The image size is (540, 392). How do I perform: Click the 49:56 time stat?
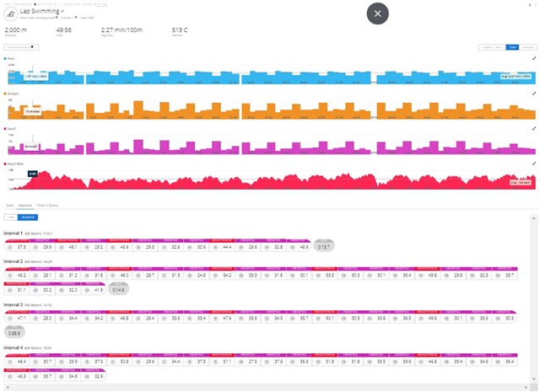(x=64, y=31)
